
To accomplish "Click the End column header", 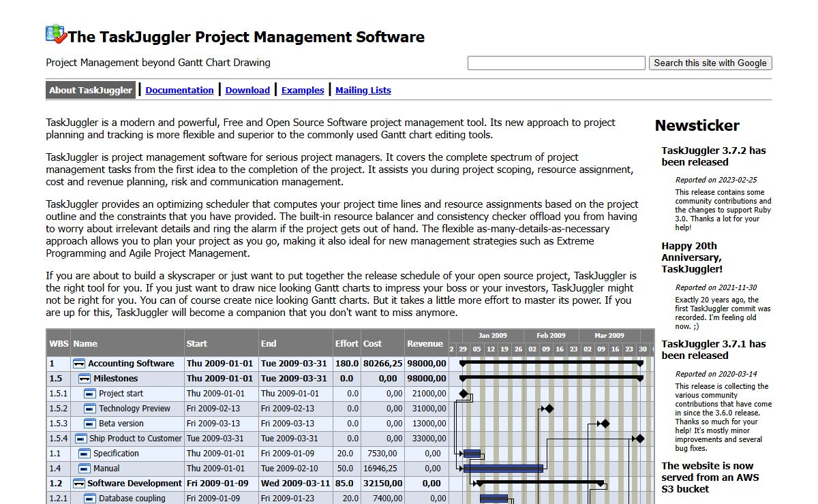I will 296,343.
